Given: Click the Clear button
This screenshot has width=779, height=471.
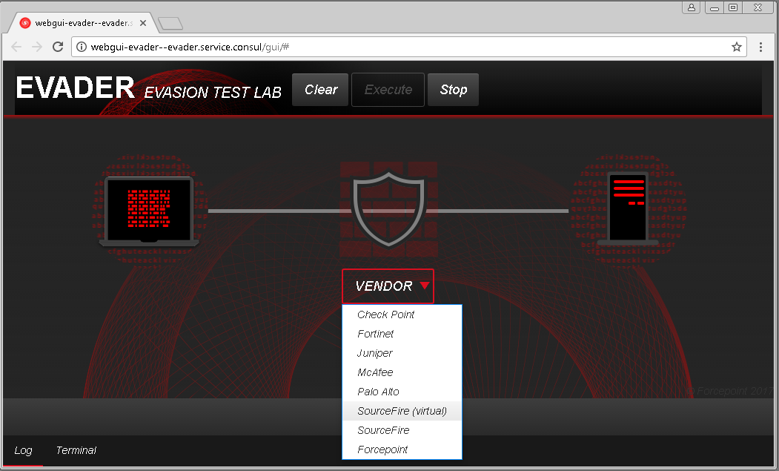Looking at the screenshot, I should [320, 90].
